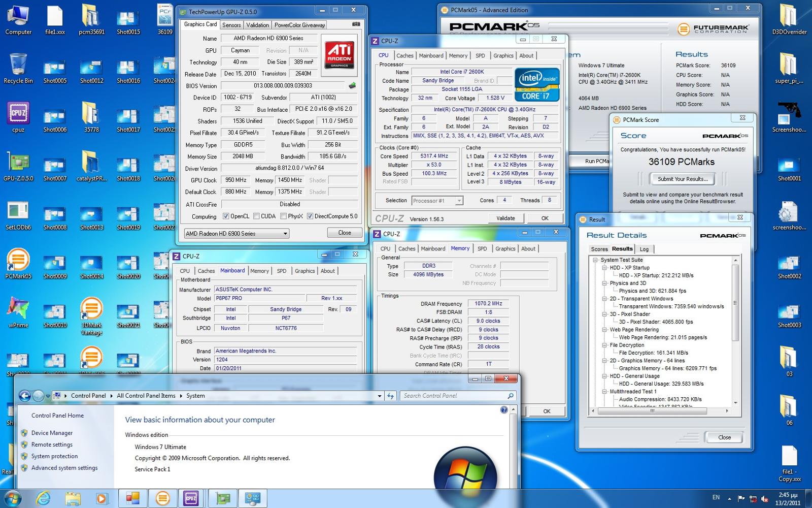Click the Close button in GPU-Z
Screen dimensions: 812x508
coord(345,233)
